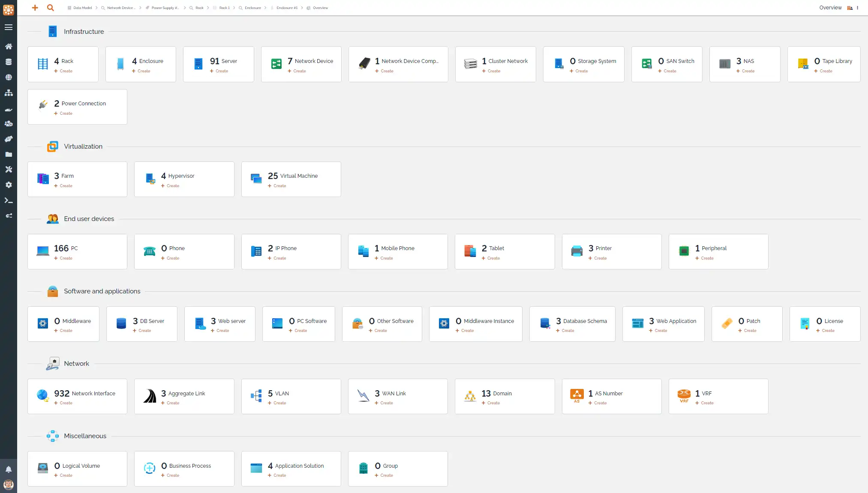Viewport: 868px width, 493px height.
Task: Expand the Virtualization section header
Action: [83, 146]
